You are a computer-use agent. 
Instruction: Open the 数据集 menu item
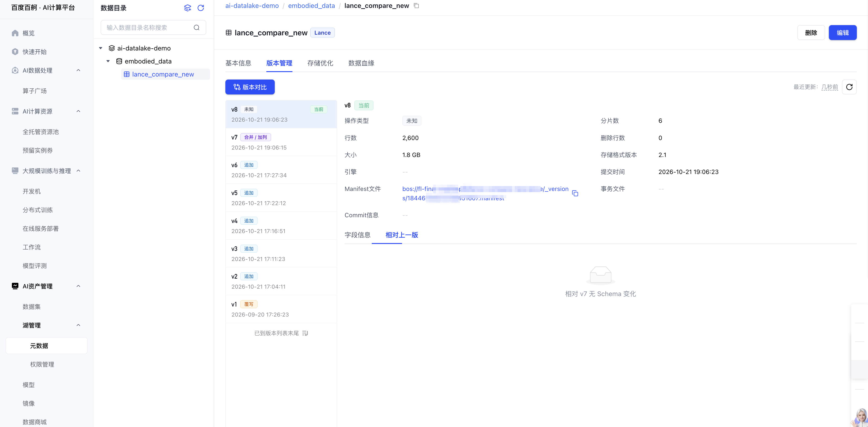coord(31,307)
